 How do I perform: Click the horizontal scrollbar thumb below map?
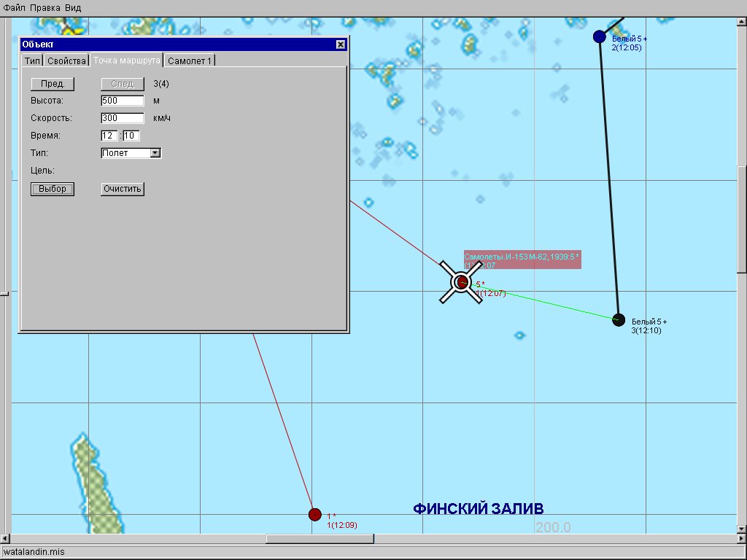(320, 539)
